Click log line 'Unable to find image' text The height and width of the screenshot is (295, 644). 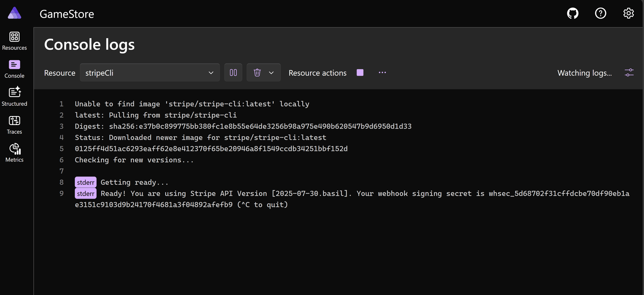[x=192, y=104]
